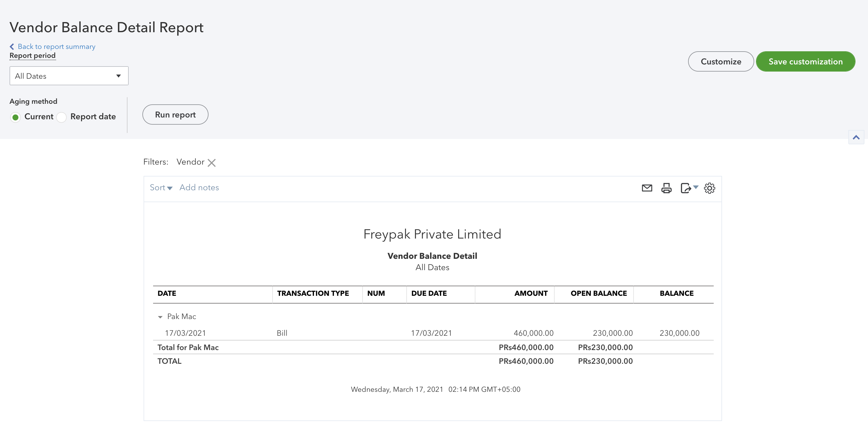Screen dimensions: 868x424
Task: Open report settings with the gear icon
Action: pyautogui.click(x=710, y=188)
